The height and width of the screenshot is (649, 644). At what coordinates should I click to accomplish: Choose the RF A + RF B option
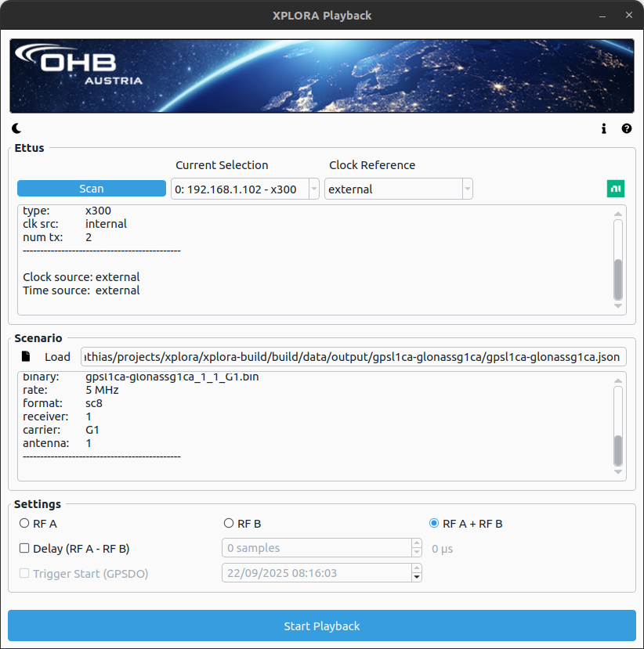click(434, 523)
